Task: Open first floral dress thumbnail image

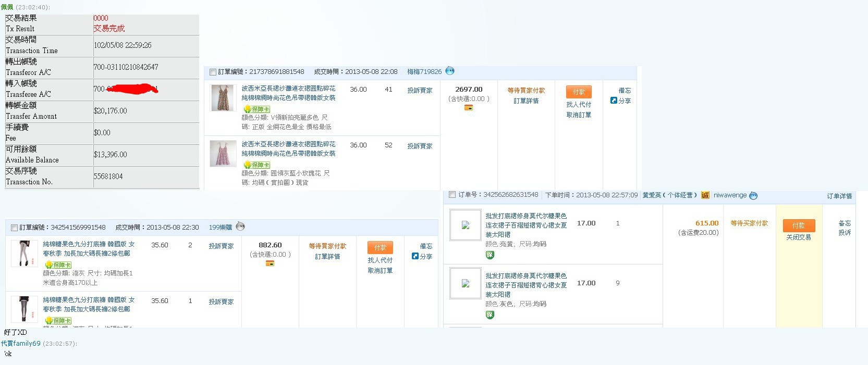Action: (x=223, y=98)
